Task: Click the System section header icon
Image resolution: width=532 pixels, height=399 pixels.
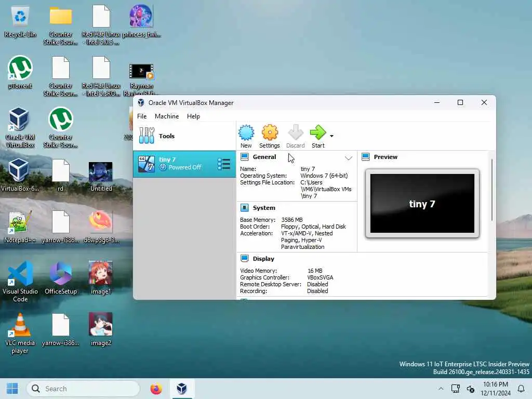Action: click(x=244, y=208)
